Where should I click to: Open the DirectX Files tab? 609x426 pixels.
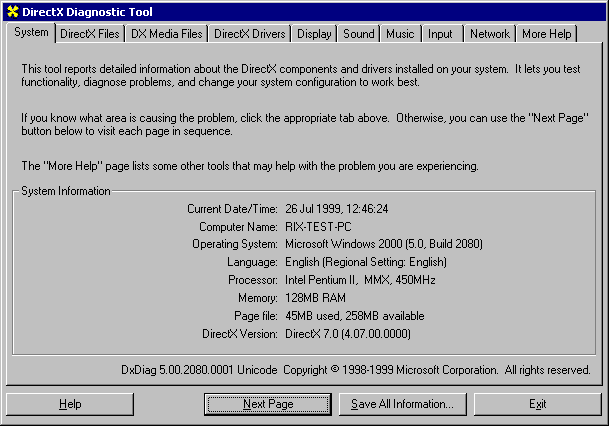[x=90, y=34]
